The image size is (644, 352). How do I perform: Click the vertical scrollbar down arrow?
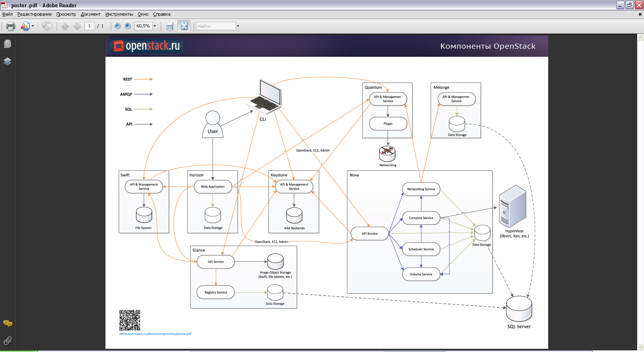pyautogui.click(x=640, y=347)
